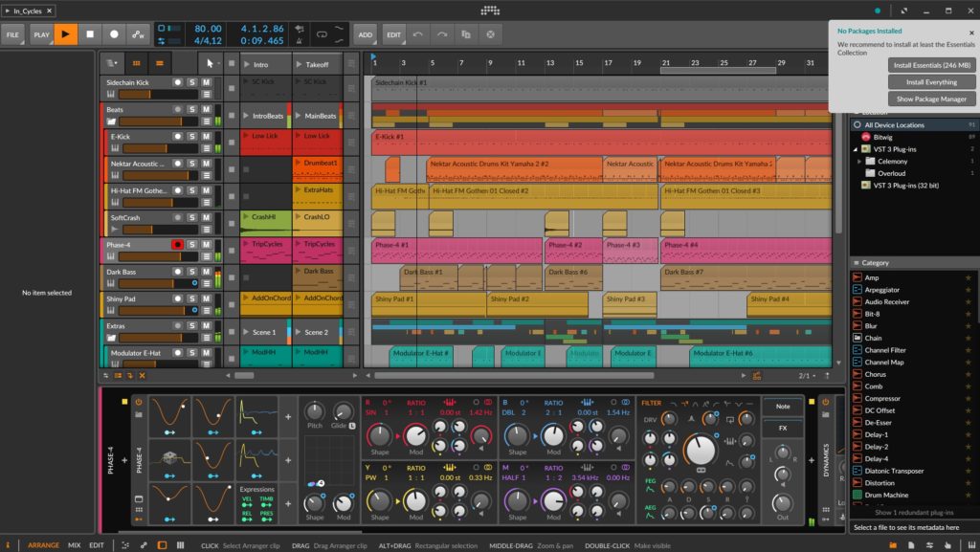Click the global Record button
The height and width of the screenshot is (552, 980).
click(x=114, y=34)
